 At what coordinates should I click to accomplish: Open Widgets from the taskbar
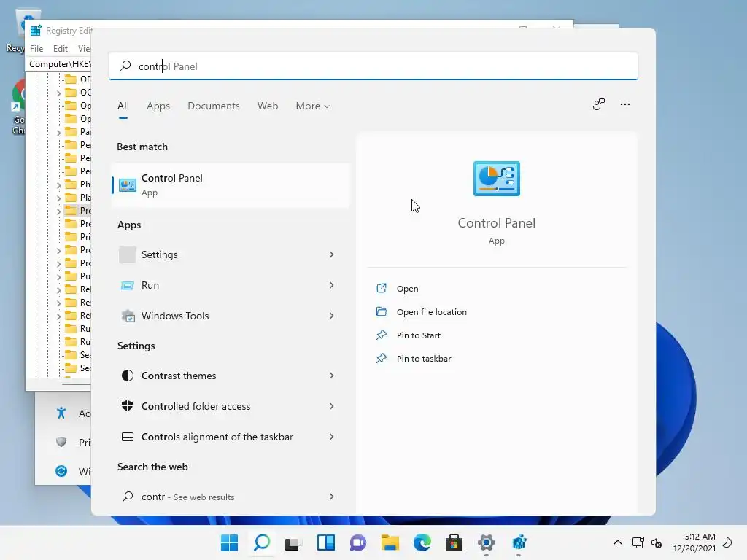326,542
